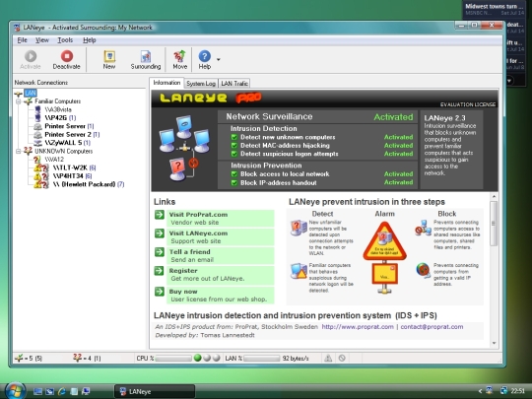Open the Surrounding toolbar tool
This screenshot has width=532, height=399.
point(146,59)
